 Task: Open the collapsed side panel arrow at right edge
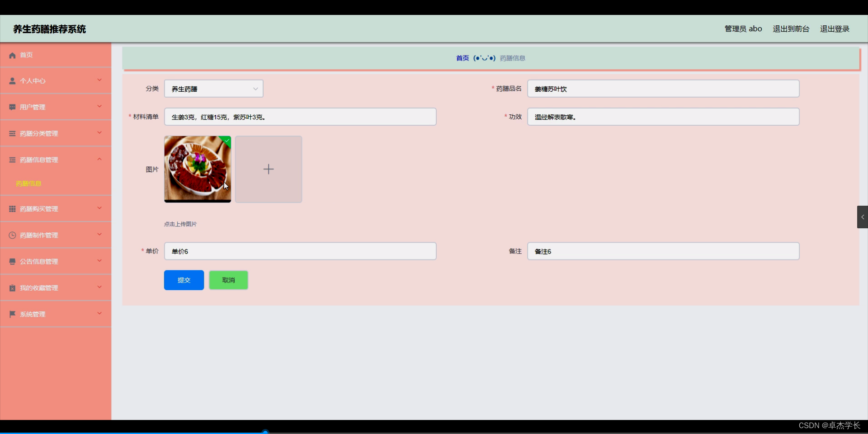(863, 217)
